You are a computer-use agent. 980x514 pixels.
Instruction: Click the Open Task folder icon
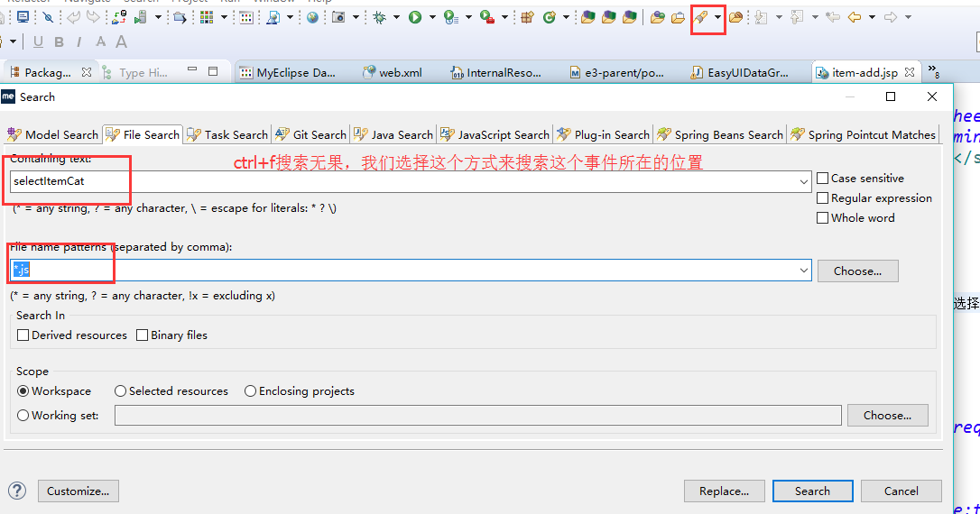click(678, 17)
